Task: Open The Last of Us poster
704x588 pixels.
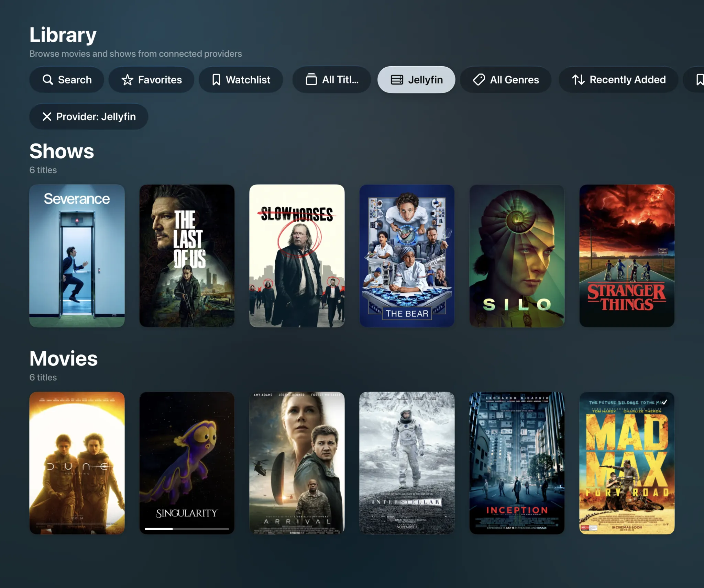Action: (x=187, y=256)
